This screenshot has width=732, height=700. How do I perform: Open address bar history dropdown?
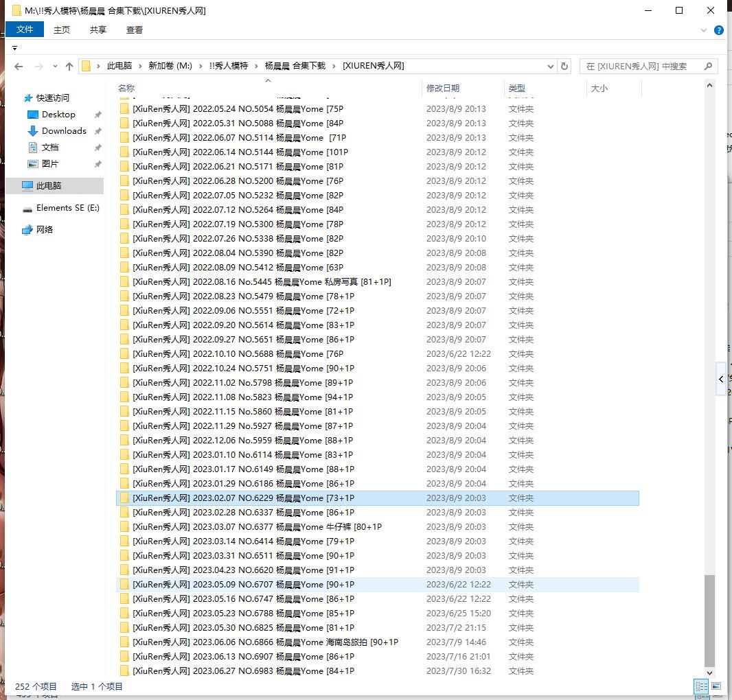tap(551, 67)
